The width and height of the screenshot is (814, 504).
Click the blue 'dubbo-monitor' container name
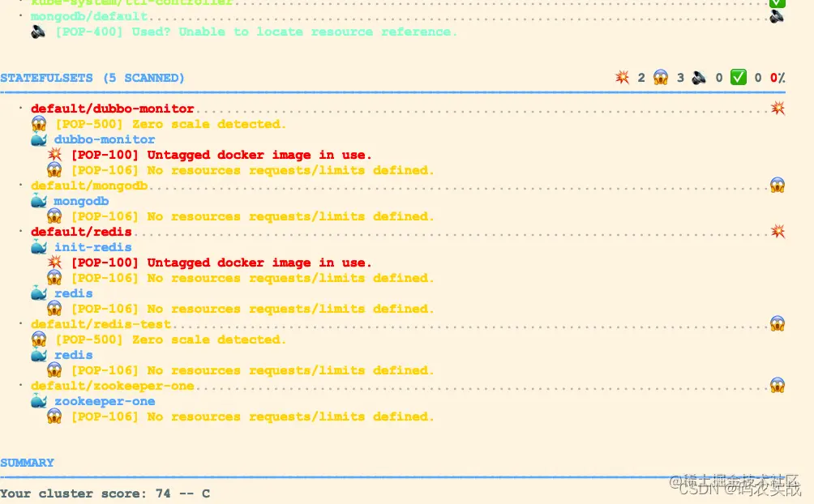click(x=105, y=139)
